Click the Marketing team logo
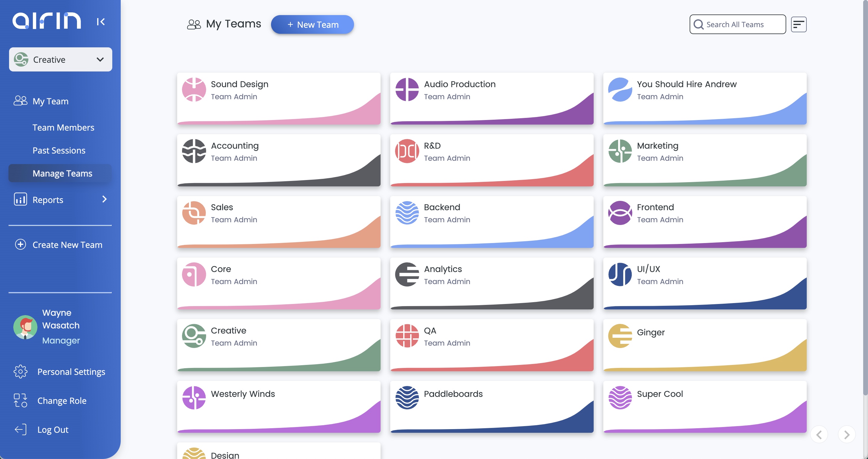Image resolution: width=868 pixels, height=459 pixels. 620,151
